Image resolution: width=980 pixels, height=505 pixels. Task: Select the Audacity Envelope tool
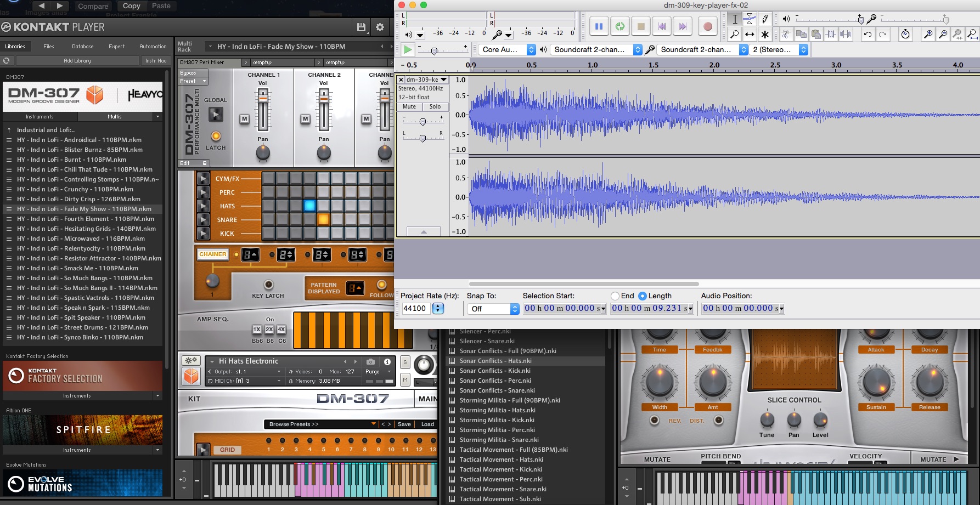(x=750, y=19)
